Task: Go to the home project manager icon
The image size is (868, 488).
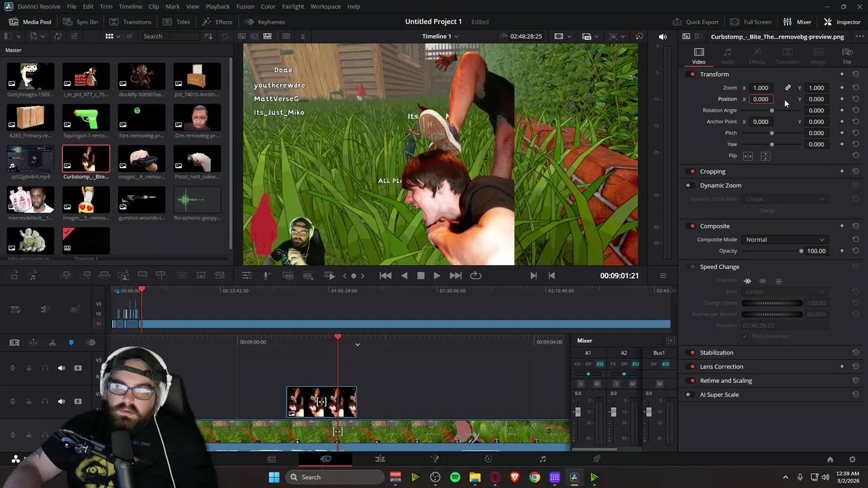Action: click(x=830, y=459)
